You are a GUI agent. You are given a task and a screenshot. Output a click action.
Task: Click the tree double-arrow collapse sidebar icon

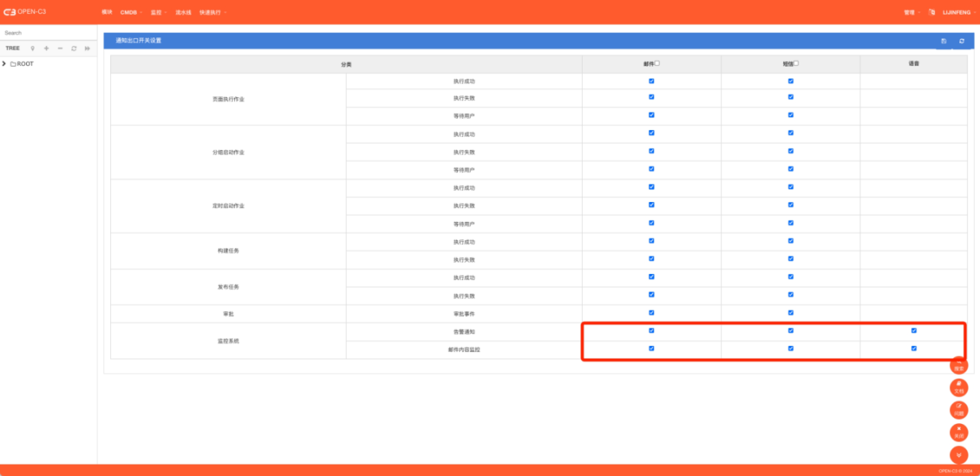pyautogui.click(x=87, y=48)
